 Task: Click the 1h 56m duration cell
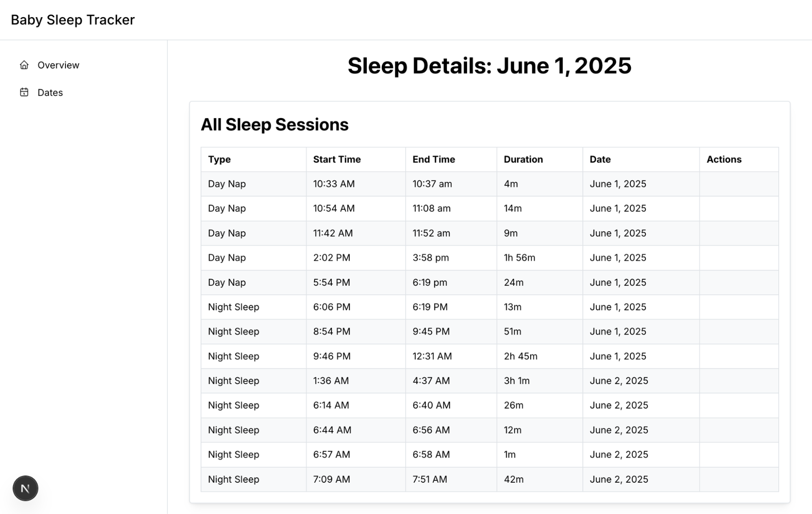pos(520,258)
